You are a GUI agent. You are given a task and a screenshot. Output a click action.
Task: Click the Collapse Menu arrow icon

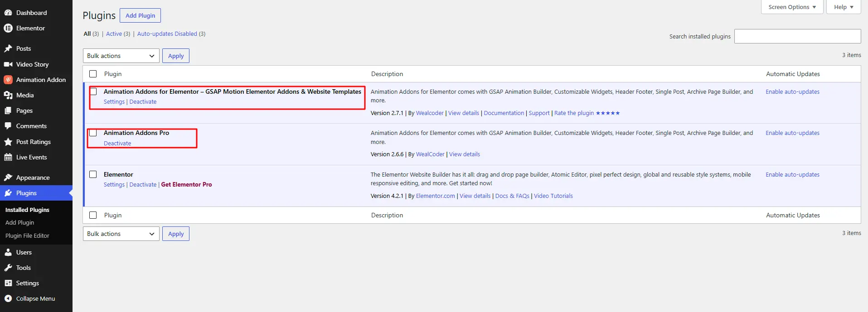point(8,298)
